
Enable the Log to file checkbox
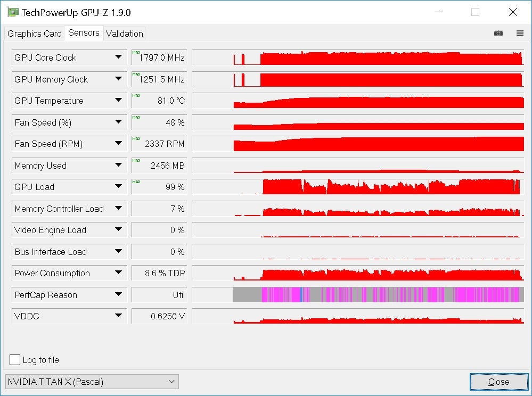coord(15,360)
